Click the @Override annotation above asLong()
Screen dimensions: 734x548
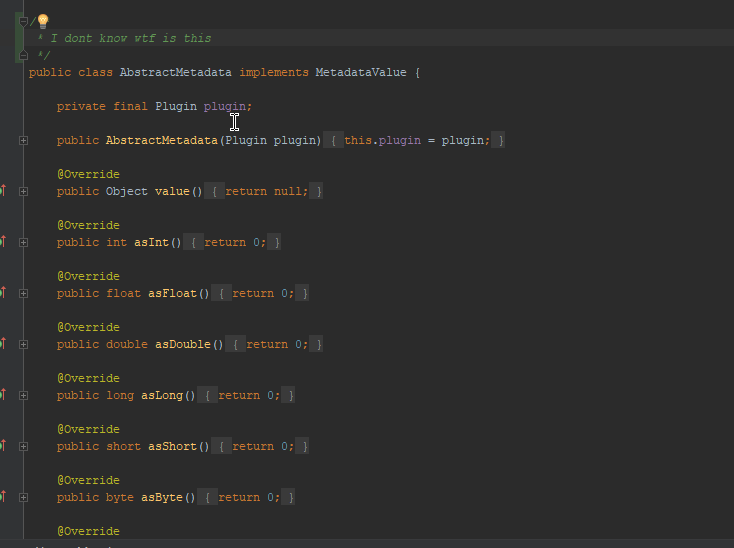pyautogui.click(x=88, y=379)
